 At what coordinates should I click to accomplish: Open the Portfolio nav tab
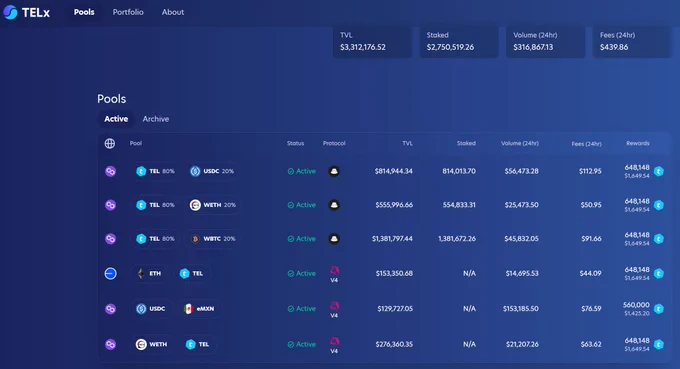(128, 12)
